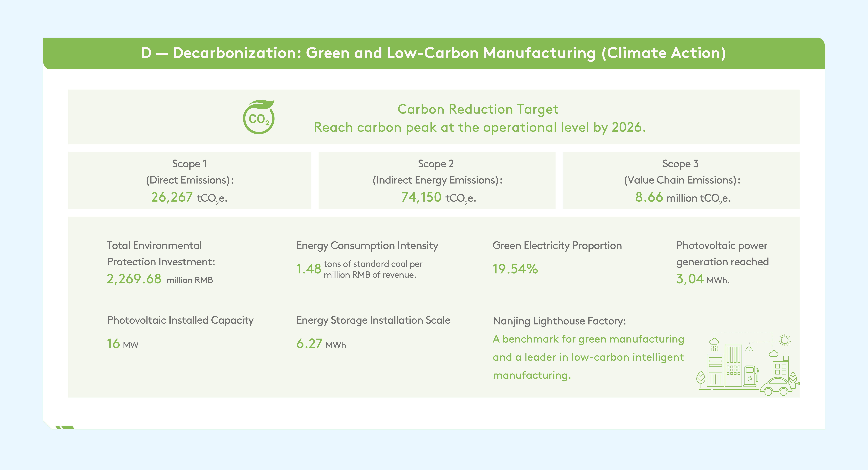Select the "(Indirect Energy Emissions):" label
The height and width of the screenshot is (470, 868).
437,180
